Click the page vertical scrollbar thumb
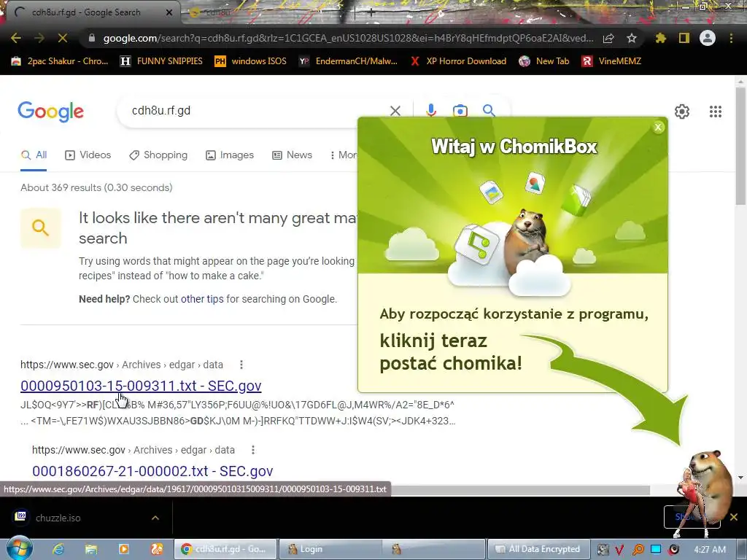 point(740,147)
